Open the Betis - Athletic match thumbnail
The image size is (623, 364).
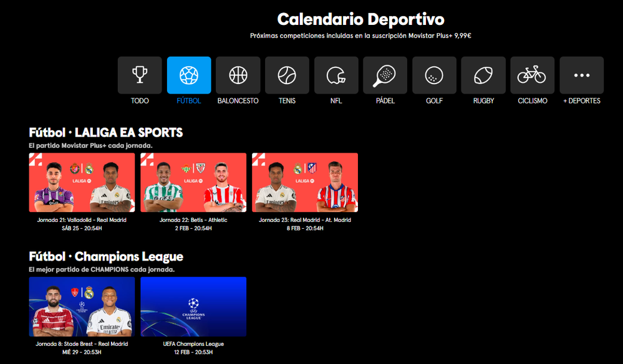[193, 183]
